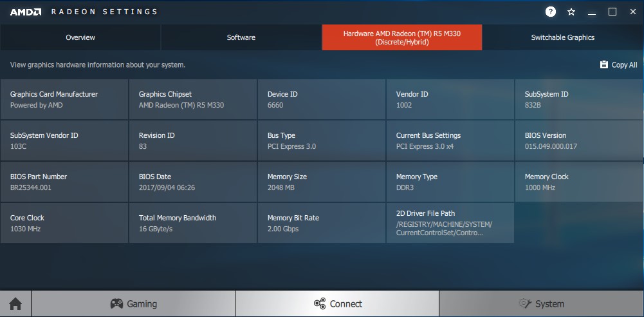Click the Vendor ID value 1002
Viewport: 644px width, 317px height.
(404, 105)
